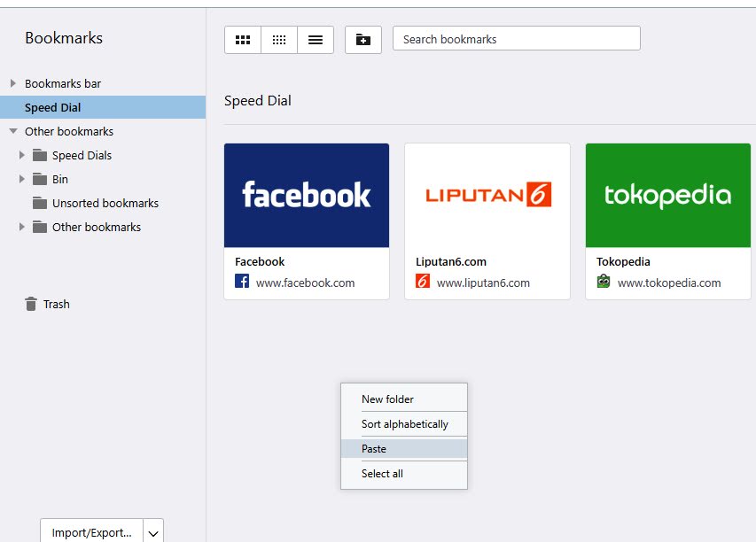Expand the Speed Dials folder arrow
756x542 pixels.
[x=21, y=155]
